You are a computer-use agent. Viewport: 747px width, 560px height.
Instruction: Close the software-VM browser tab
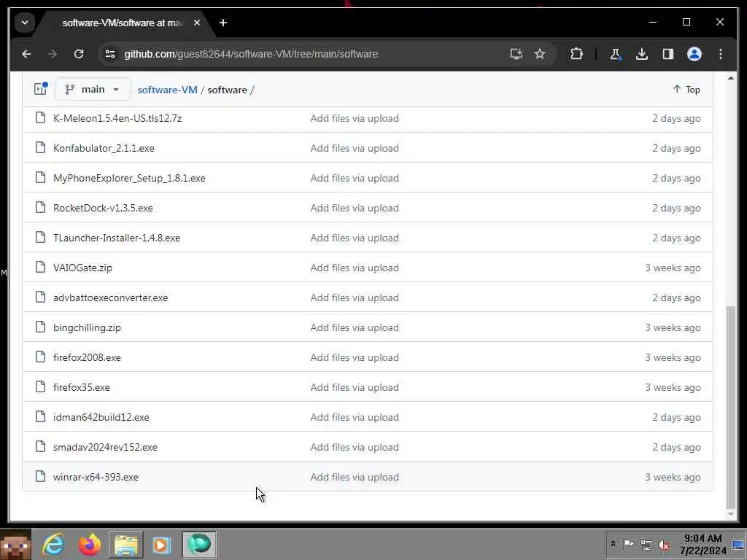click(x=197, y=23)
